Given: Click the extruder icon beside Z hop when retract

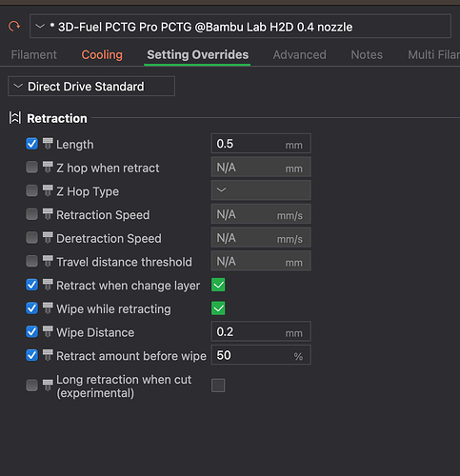Looking at the screenshot, I should click(48, 168).
